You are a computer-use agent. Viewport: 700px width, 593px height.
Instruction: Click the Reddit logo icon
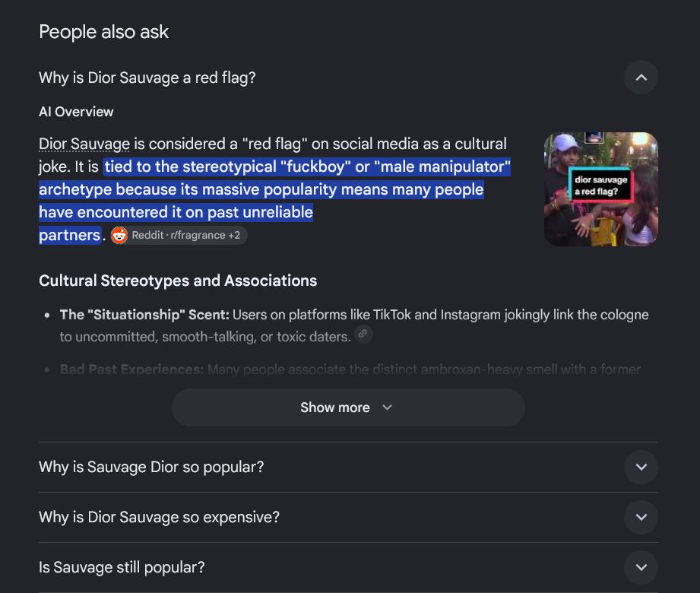(119, 236)
